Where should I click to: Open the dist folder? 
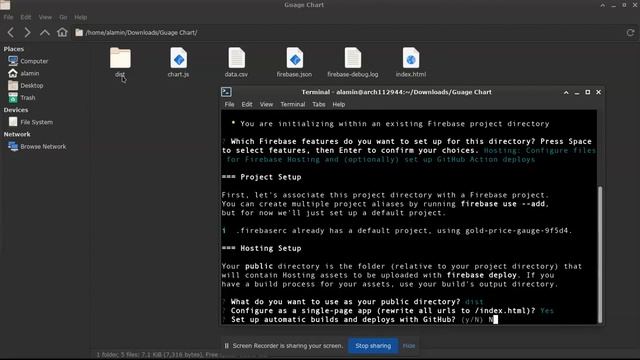(x=120, y=62)
